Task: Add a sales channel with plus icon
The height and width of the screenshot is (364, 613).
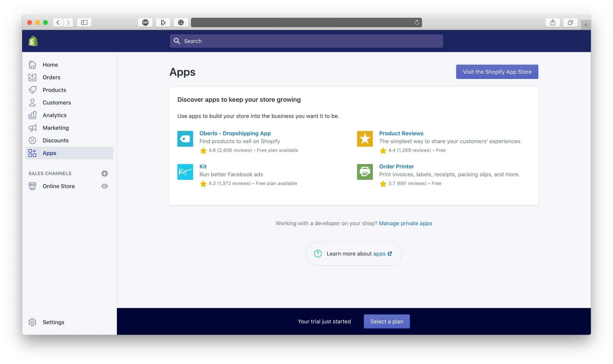Action: pos(104,173)
